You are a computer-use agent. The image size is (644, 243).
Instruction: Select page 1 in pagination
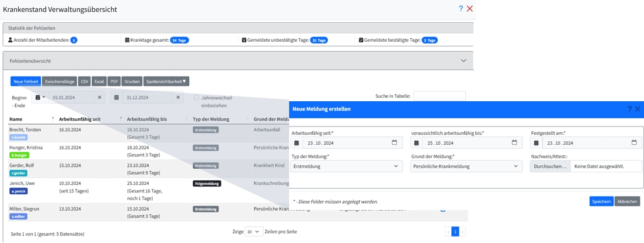coord(455,232)
